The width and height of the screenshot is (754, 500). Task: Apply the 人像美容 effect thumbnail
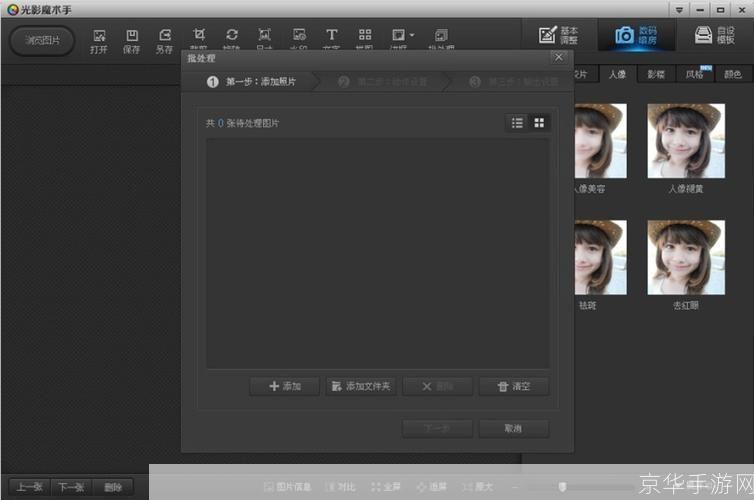pyautogui.click(x=601, y=141)
